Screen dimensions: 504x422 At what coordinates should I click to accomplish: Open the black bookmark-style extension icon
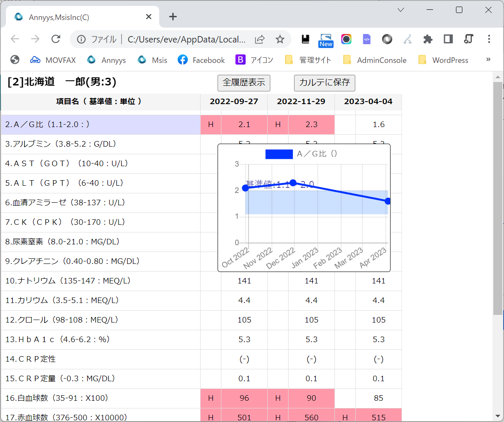(x=306, y=39)
